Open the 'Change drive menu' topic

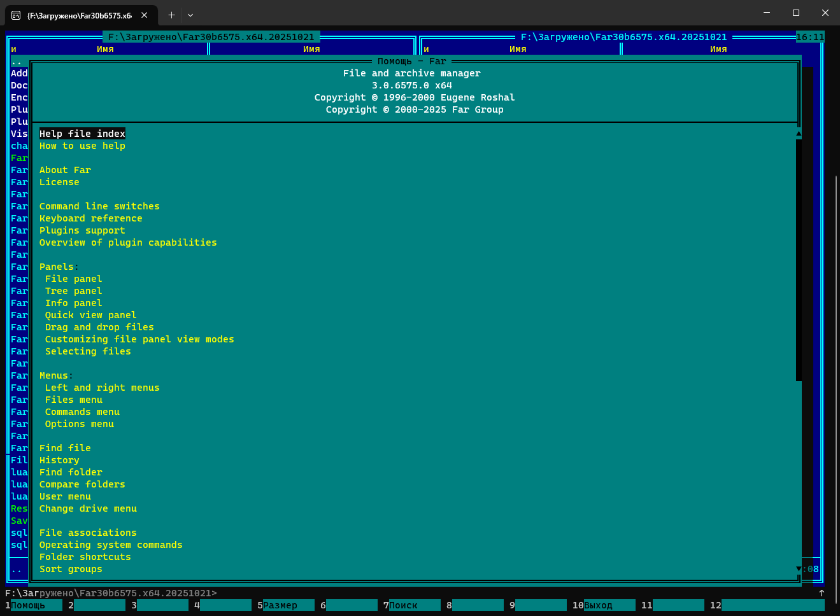(x=88, y=508)
